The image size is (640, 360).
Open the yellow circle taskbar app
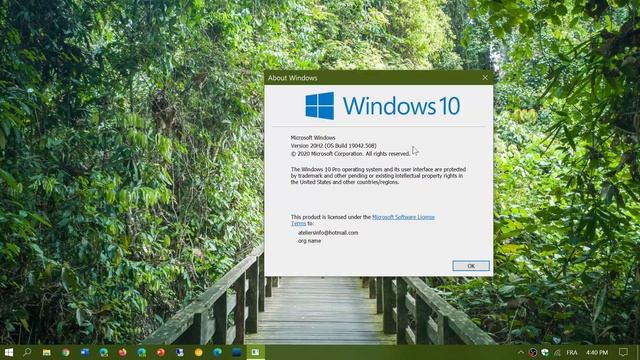(x=198, y=352)
